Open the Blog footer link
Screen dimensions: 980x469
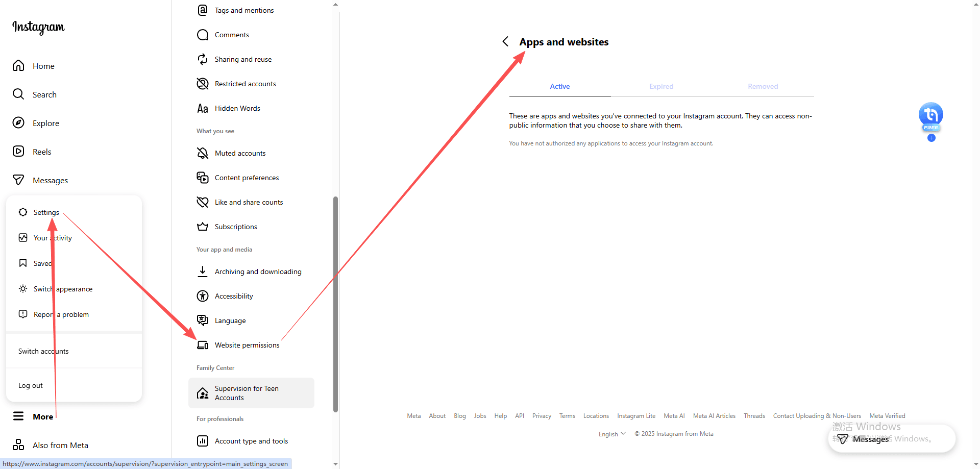point(460,416)
